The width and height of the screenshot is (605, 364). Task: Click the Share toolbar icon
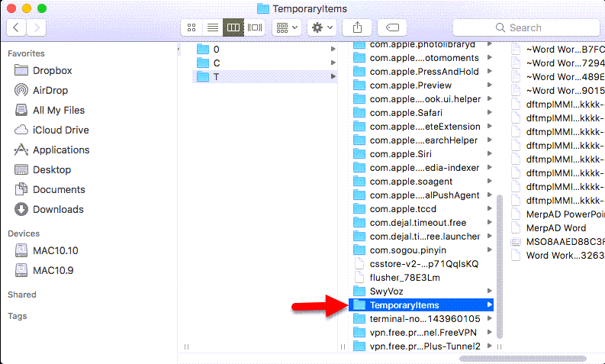pyautogui.click(x=357, y=27)
